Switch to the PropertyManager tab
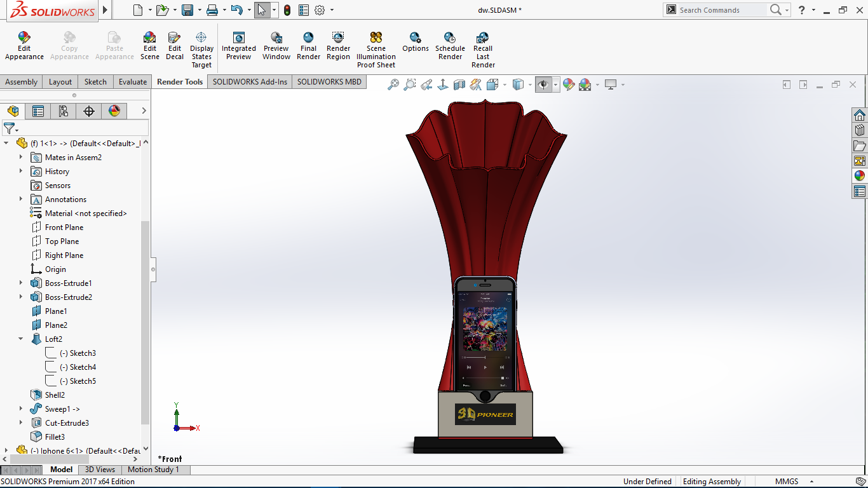The height and width of the screenshot is (488, 868). click(38, 111)
